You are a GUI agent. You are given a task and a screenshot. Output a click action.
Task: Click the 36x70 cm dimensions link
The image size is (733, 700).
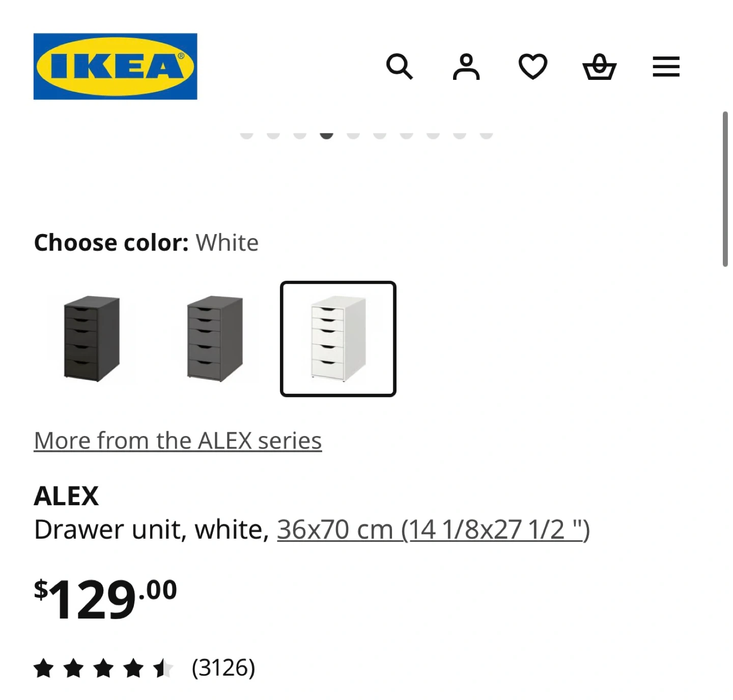[x=433, y=530]
